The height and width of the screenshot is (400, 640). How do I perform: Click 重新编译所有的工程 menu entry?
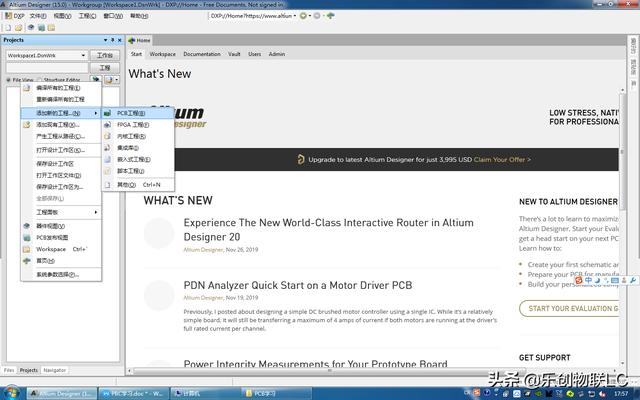pos(61,99)
